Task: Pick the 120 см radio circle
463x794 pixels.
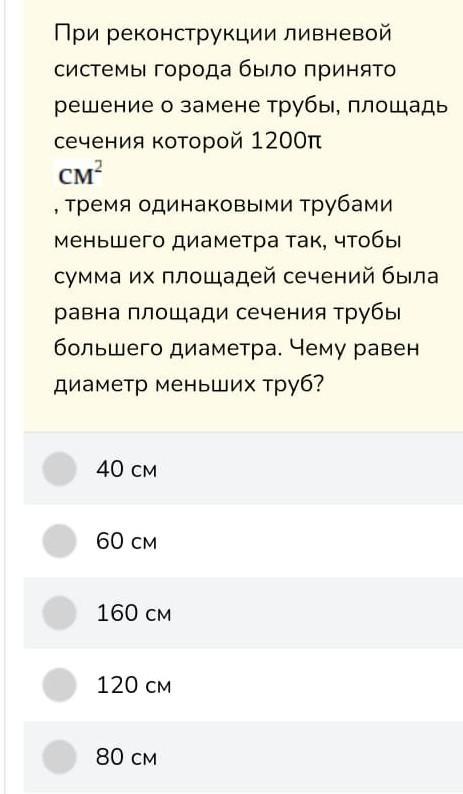Action: tap(59, 685)
